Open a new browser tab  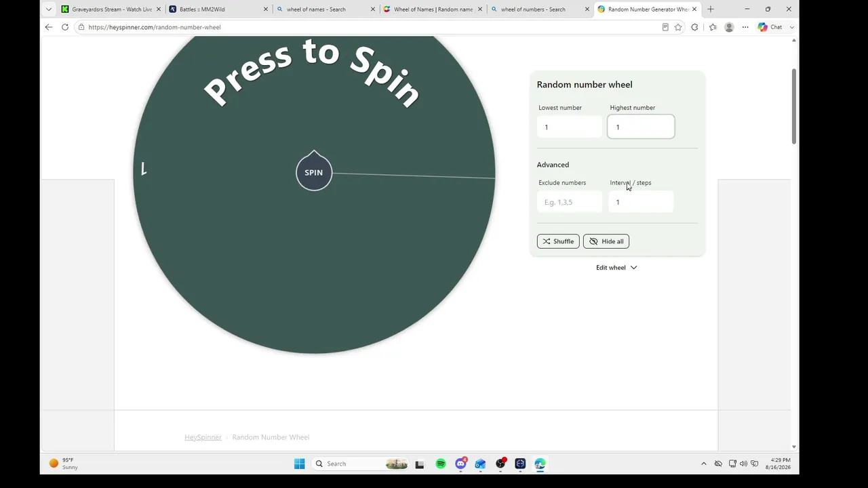click(x=711, y=9)
